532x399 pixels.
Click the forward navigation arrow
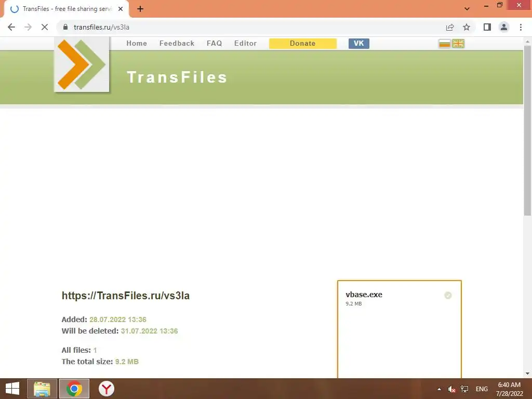(x=28, y=27)
